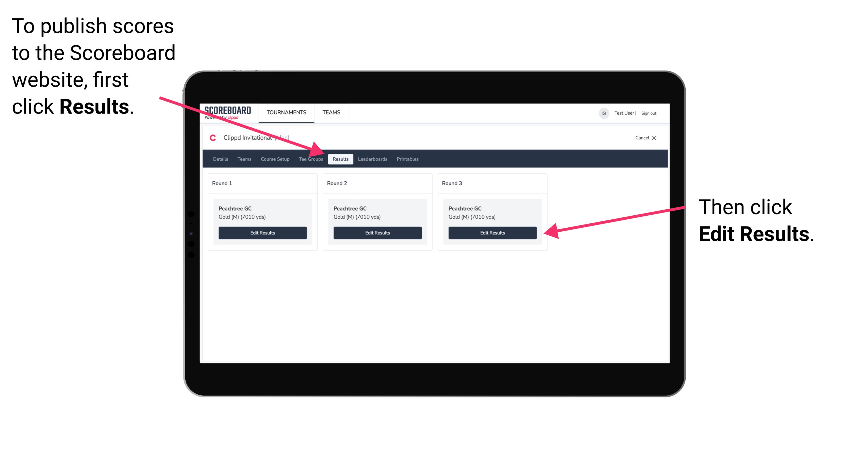The image size is (868, 467).
Task: Click the Tournaments menu item
Action: coord(285,112)
